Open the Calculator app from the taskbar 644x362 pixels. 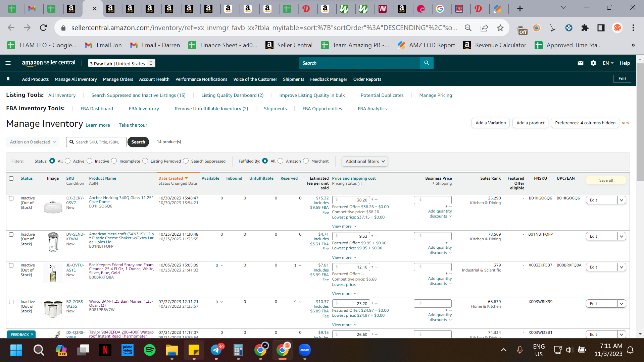(x=238, y=350)
